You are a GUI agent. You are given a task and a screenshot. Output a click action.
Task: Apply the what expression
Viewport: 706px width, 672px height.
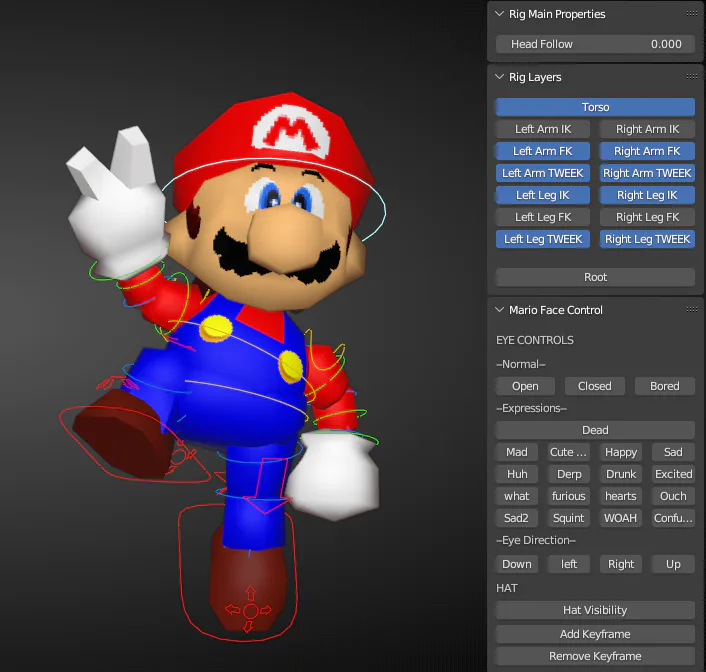[x=516, y=496]
